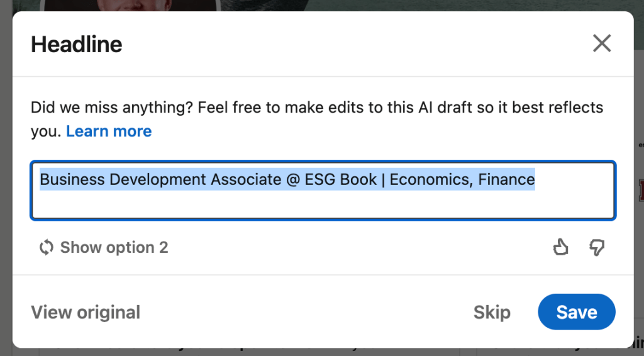Viewport: 644px width, 356px height.
Task: Click the thumbs up feedback icon
Action: [560, 247]
